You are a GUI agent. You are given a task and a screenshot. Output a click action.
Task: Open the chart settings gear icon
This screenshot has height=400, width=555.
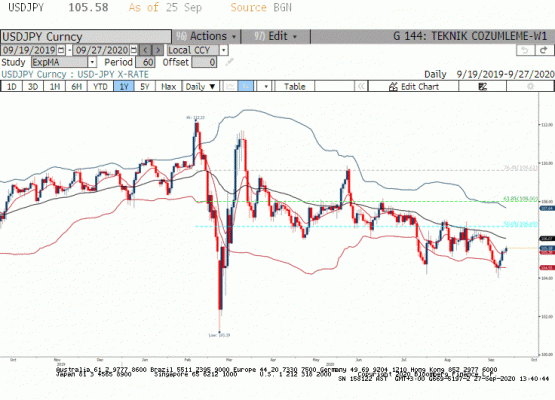[x=530, y=86]
